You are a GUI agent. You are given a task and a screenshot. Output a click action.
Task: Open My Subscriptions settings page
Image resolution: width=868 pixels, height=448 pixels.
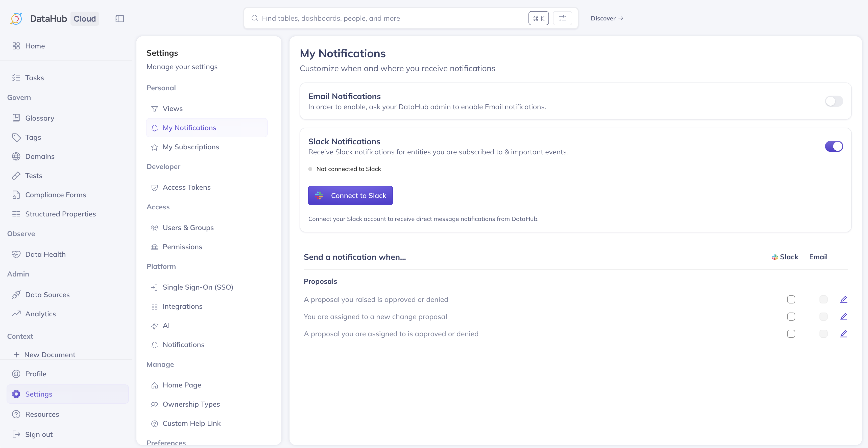pos(191,147)
